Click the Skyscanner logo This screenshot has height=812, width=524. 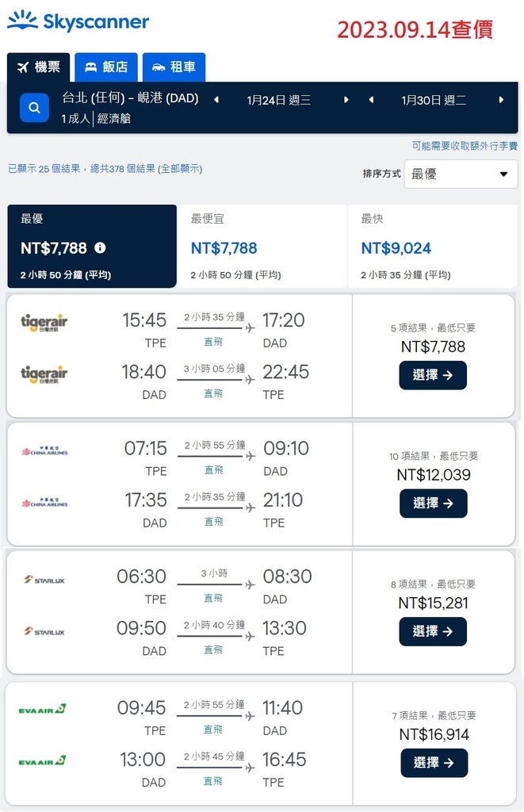pos(78,21)
